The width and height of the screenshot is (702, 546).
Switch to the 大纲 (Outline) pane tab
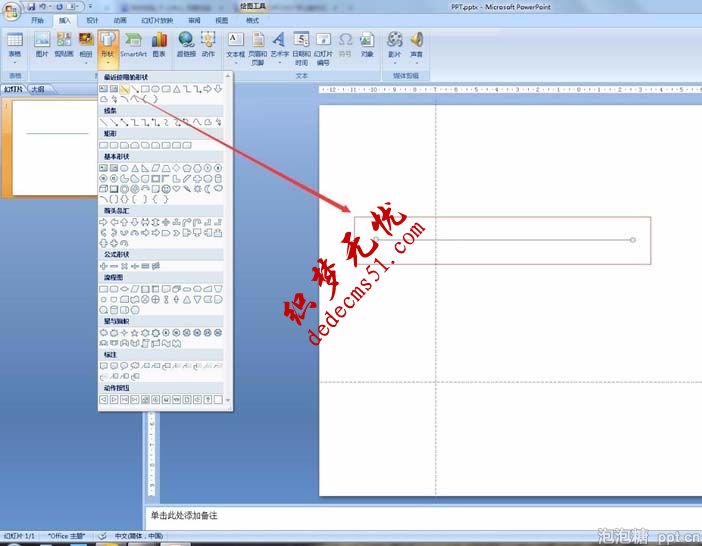(36, 89)
